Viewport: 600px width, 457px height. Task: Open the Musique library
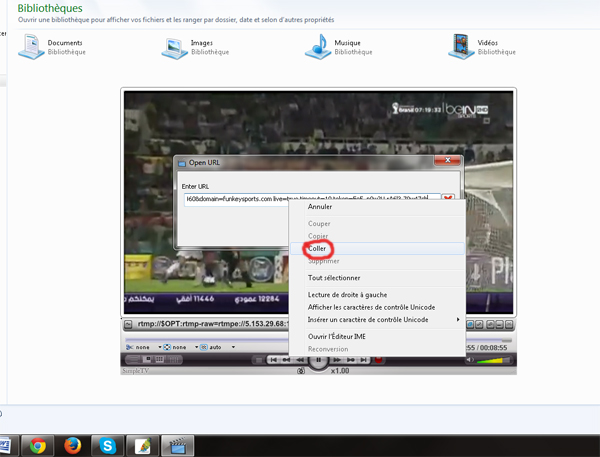click(339, 47)
